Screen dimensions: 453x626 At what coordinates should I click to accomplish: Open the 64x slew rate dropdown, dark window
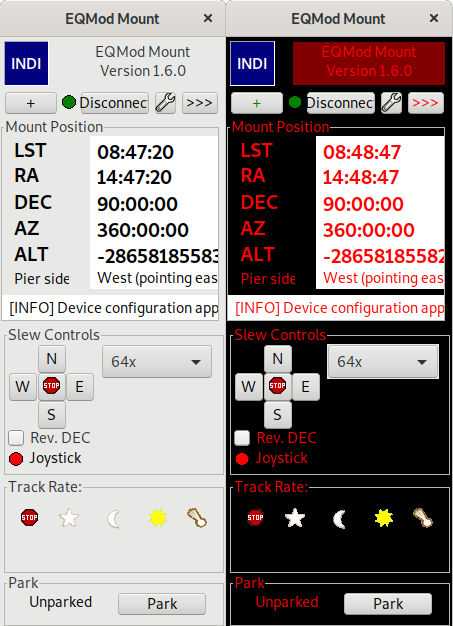(383, 362)
